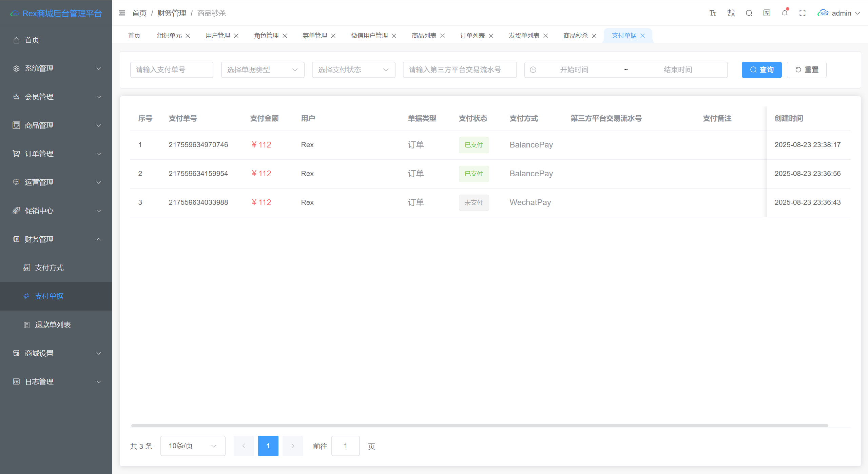Open 退款单列表 in the sidebar
This screenshot has width=868, height=474.
pyautogui.click(x=56, y=325)
